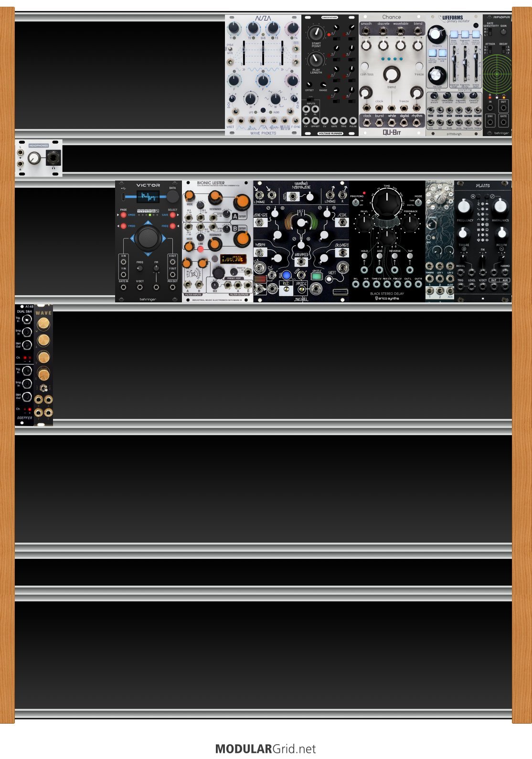Screen dimensions: 532x759
Task: Click the Lifeforms blade/pulse shape slider
Action: [454, 64]
